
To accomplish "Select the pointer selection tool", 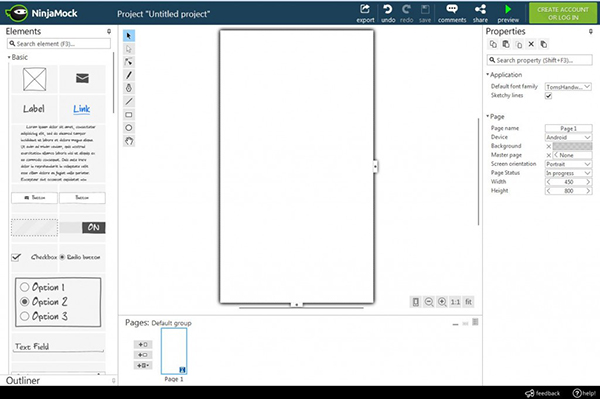I will (x=129, y=36).
